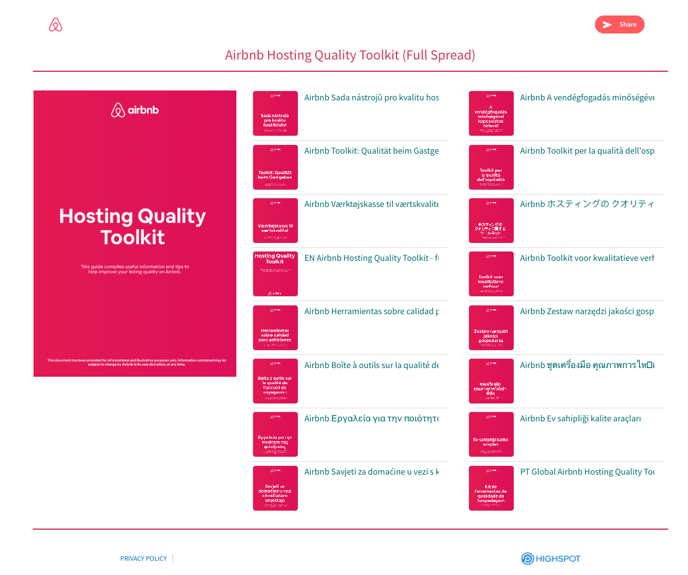Open link "Airbnb A vendégfogadás minőségéve"
The height and width of the screenshot is (575, 688).
[x=587, y=97]
